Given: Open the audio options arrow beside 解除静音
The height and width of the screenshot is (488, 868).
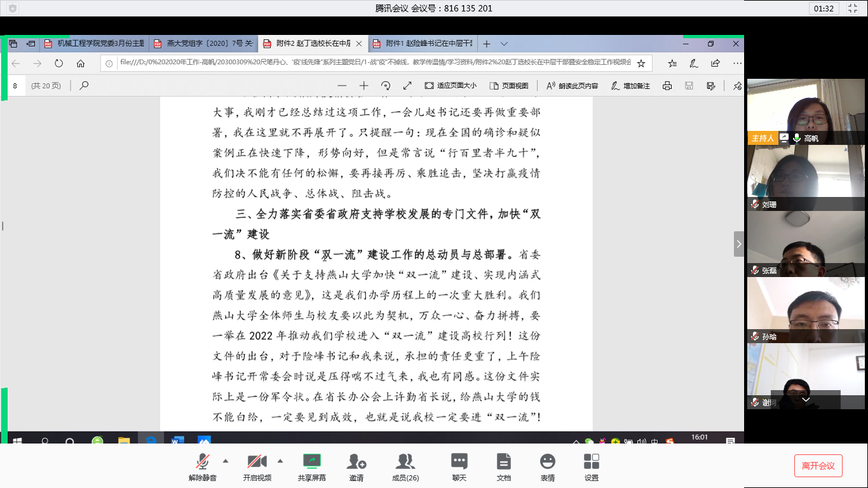Looking at the screenshot, I should coord(226,461).
